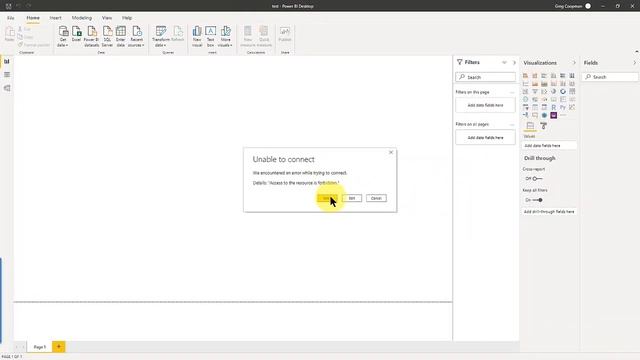This screenshot has width=640, height=360.
Task: Click the all-pages filters data fields well
Action: tap(485, 138)
